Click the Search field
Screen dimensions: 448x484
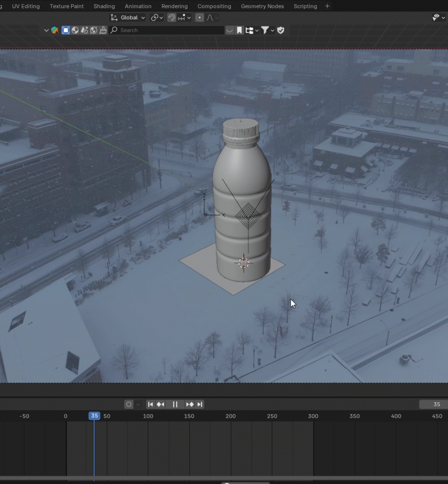click(167, 30)
